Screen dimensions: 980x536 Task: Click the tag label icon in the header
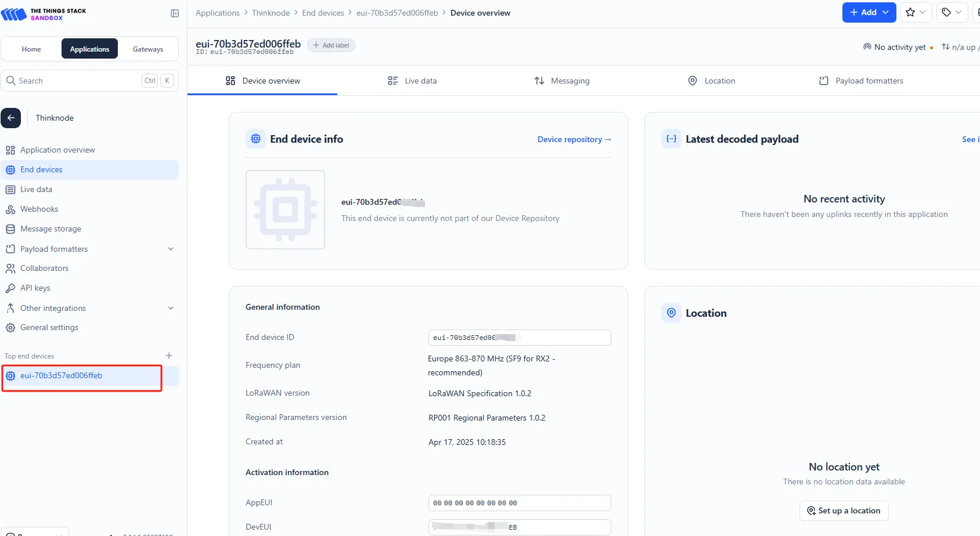point(946,12)
